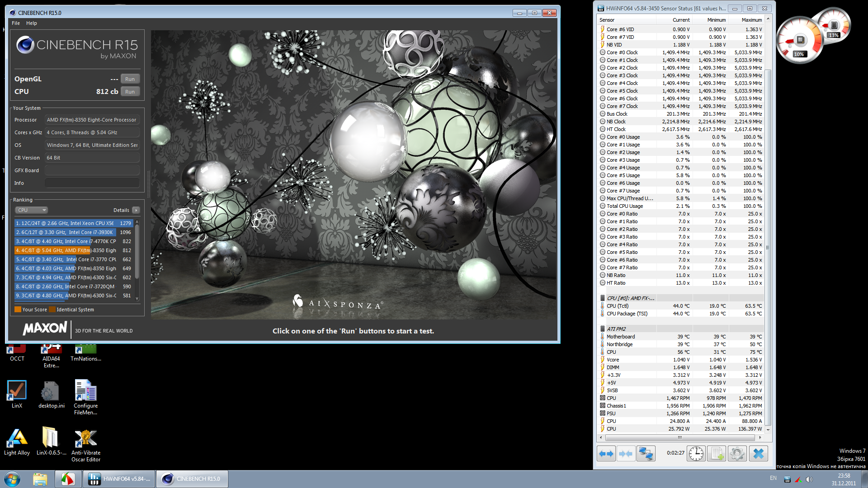Run the CPU benchmark test
Image resolution: width=868 pixels, height=488 pixels.
130,92
